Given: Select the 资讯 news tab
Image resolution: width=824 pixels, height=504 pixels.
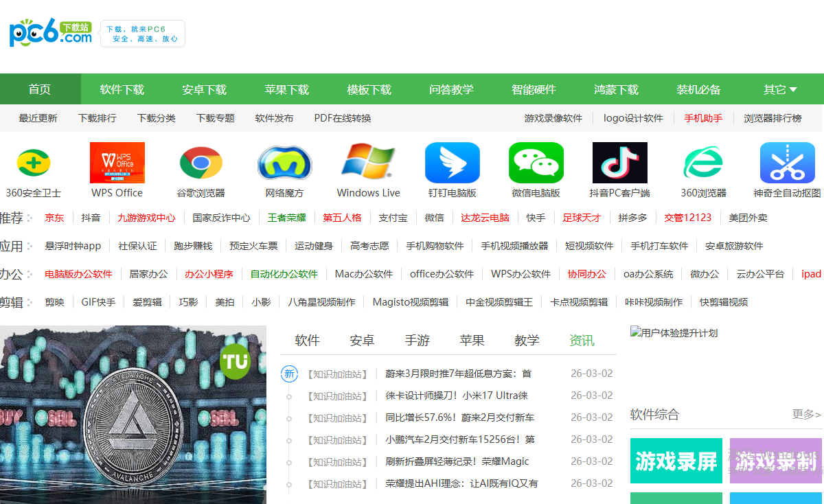Looking at the screenshot, I should 582,341.
